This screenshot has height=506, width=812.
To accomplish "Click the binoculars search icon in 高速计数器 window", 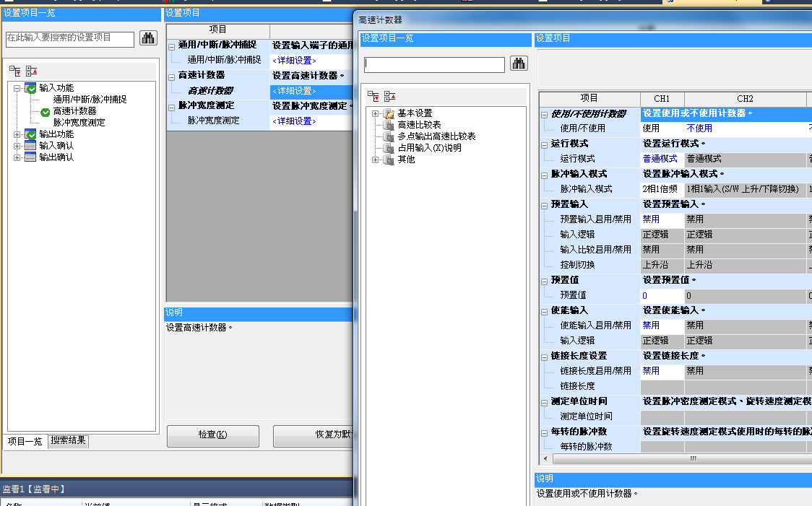I will (519, 64).
